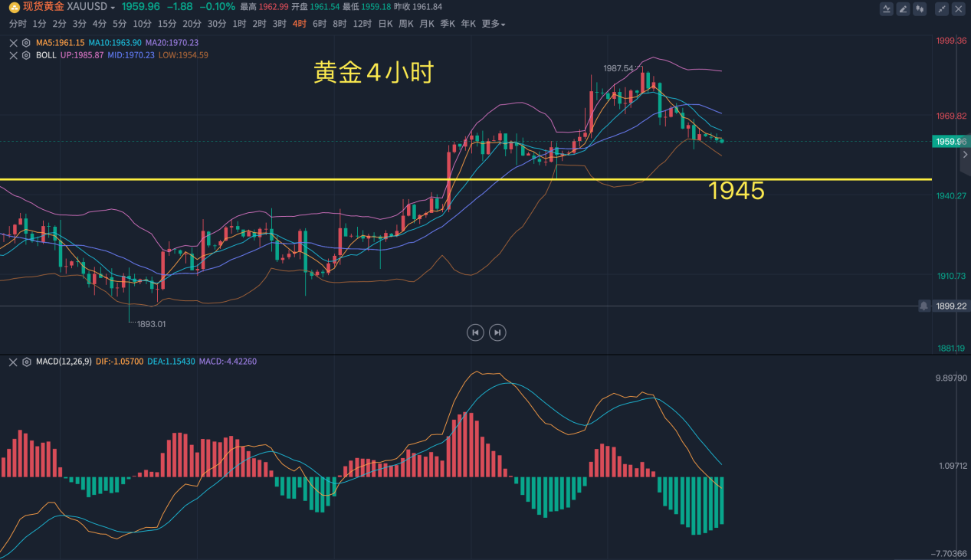971x560 pixels.
Task: Click the collapse fullscreen arrows icon
Action: (x=941, y=9)
